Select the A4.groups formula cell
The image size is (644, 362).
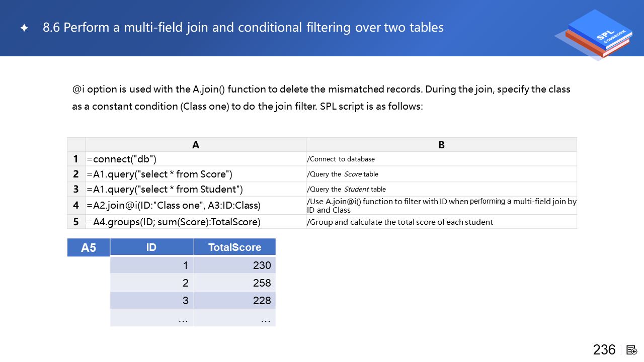click(195, 222)
